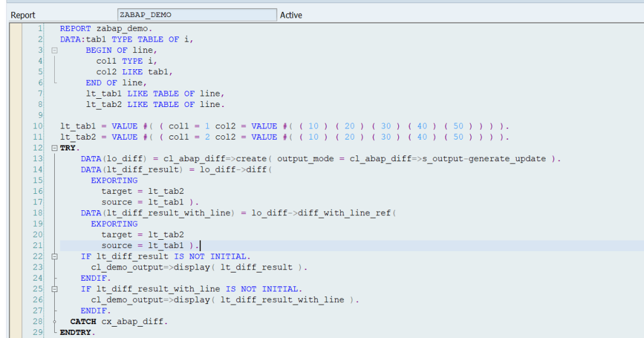644x338 pixels.
Task: Click the ENDIF on line 24
Action: [x=96, y=278]
